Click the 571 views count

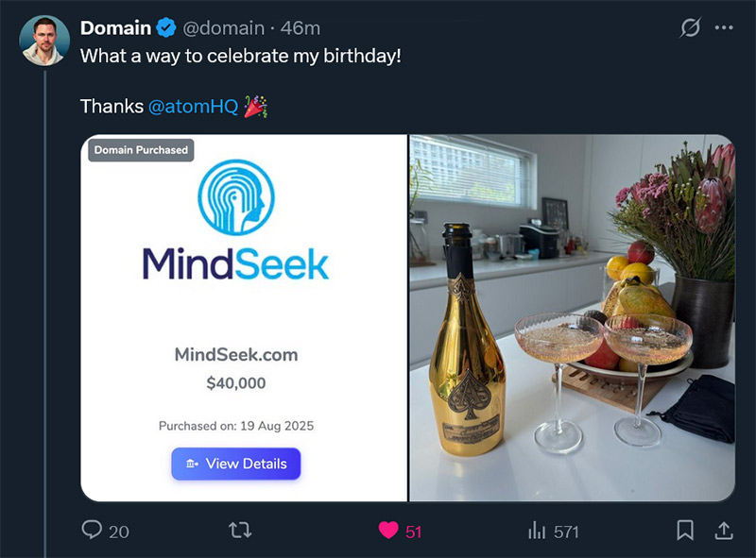(x=566, y=532)
